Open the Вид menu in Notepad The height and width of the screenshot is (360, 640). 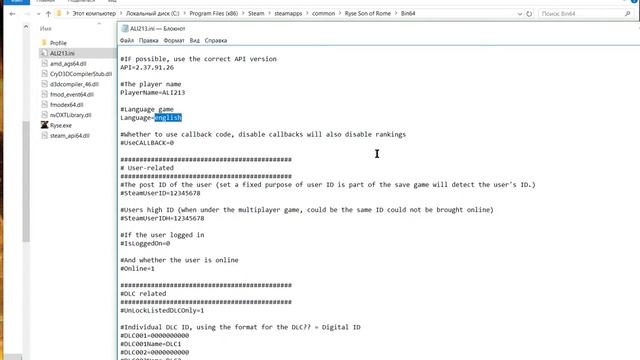pyautogui.click(x=195, y=40)
